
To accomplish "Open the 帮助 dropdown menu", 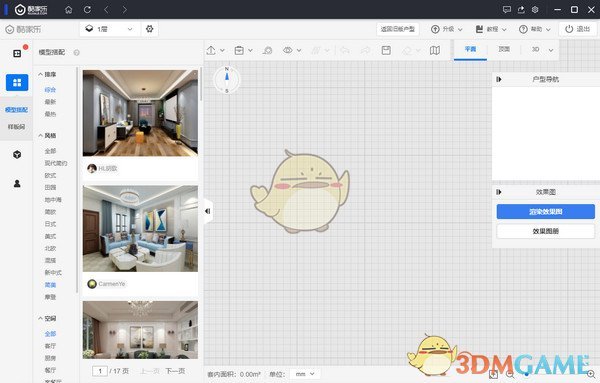I will [535, 29].
